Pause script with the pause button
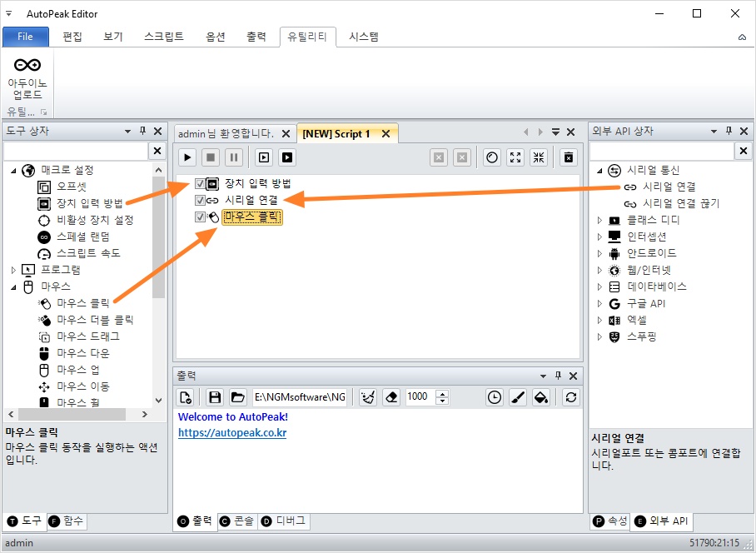 click(233, 157)
